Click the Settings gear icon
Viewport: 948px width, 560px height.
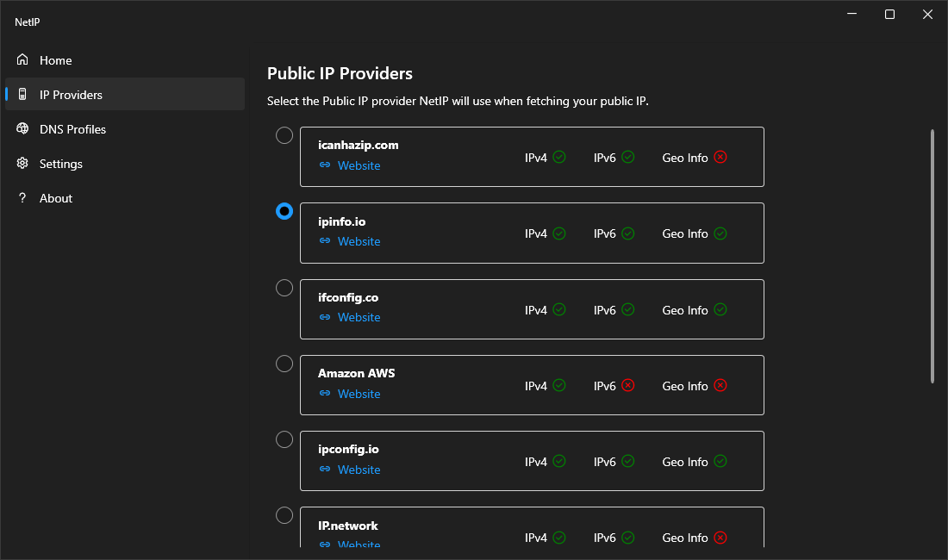tap(22, 163)
